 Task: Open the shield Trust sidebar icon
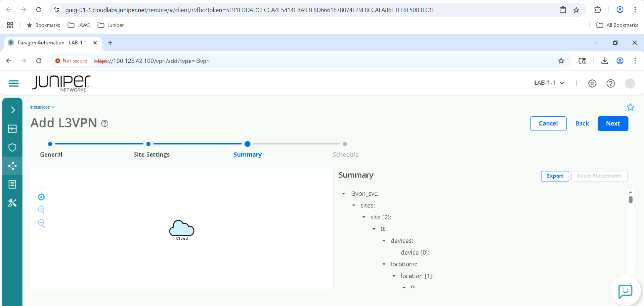[x=12, y=147]
